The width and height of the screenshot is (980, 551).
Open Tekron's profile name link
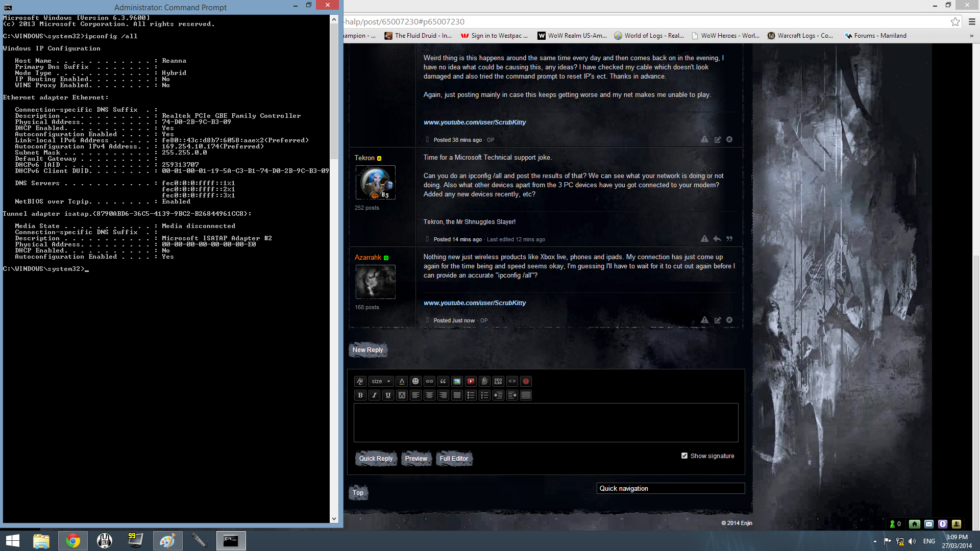[x=364, y=158]
